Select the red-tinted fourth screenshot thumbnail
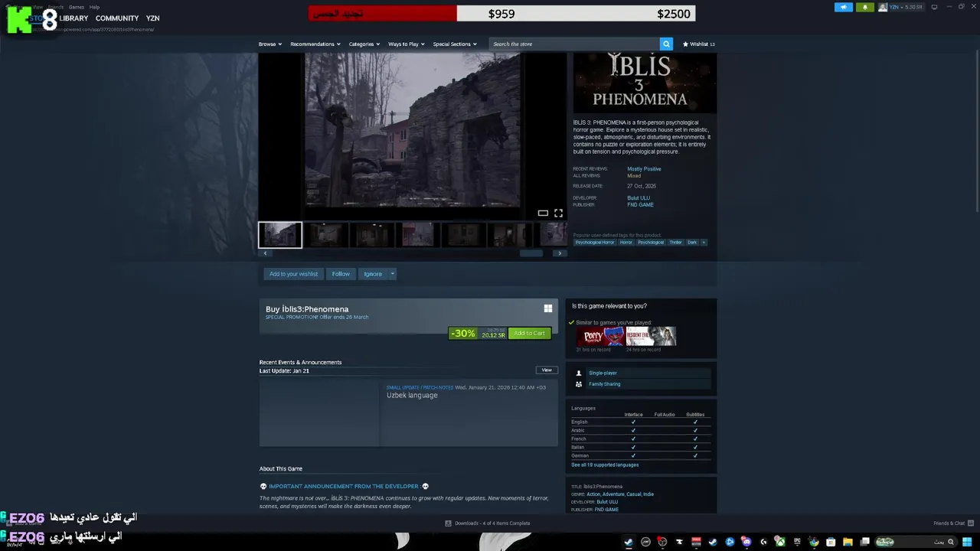The image size is (980, 551). pos(418,235)
